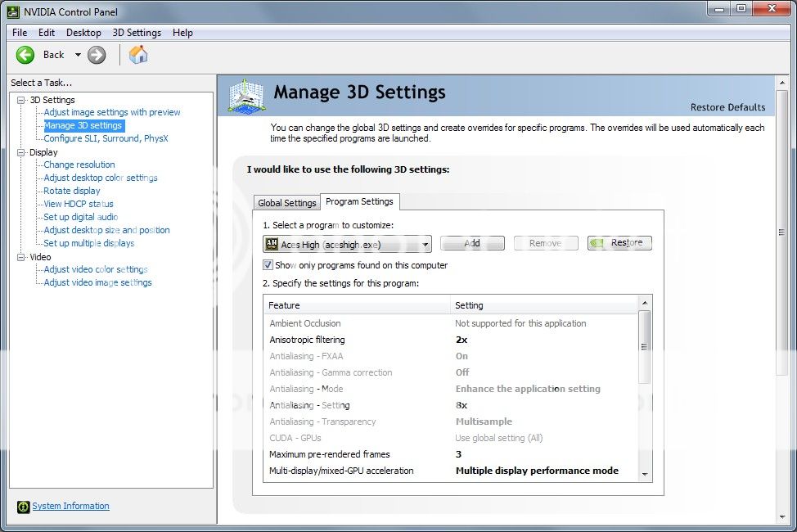Image resolution: width=797 pixels, height=532 pixels.
Task: Click the Anisotropic filtering 2x value
Action: 462,340
